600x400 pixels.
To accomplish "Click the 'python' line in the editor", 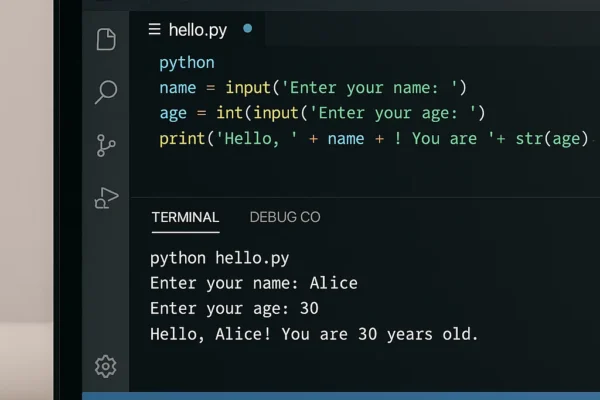I will coord(187,63).
